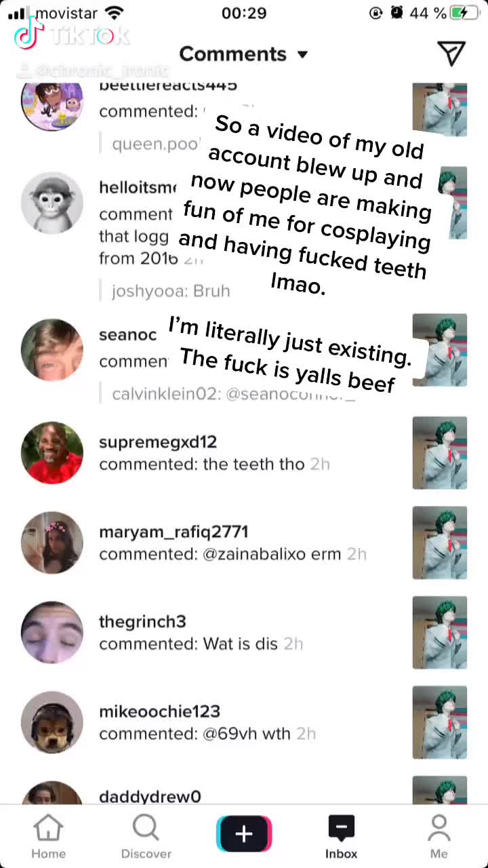This screenshot has height=868, width=488.
Task: View thegrinch3's profile avatar
Action: [52, 632]
